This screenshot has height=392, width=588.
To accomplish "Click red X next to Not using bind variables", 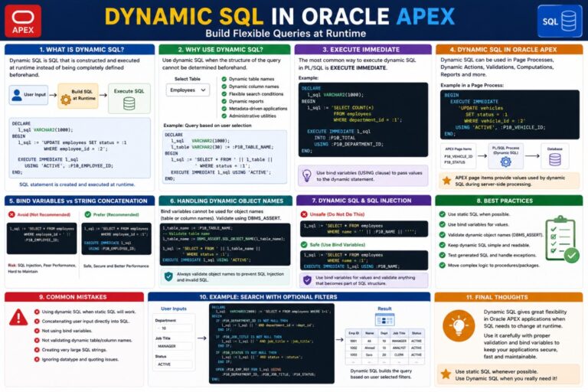I will tap(37, 331).
